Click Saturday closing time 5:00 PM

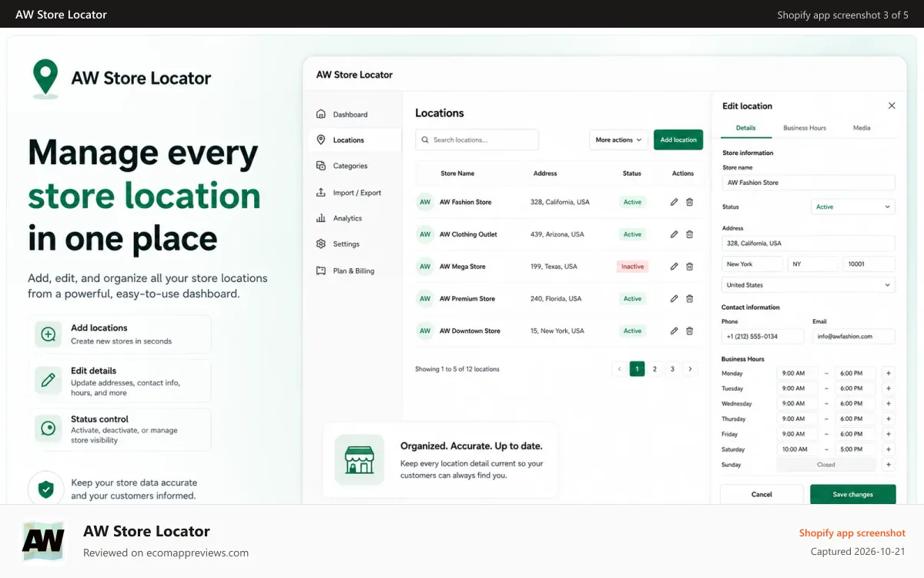click(x=855, y=449)
